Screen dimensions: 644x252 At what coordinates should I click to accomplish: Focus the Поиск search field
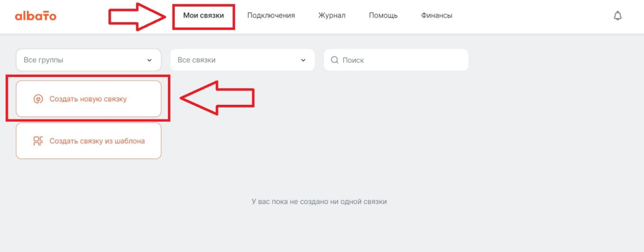[x=396, y=60]
